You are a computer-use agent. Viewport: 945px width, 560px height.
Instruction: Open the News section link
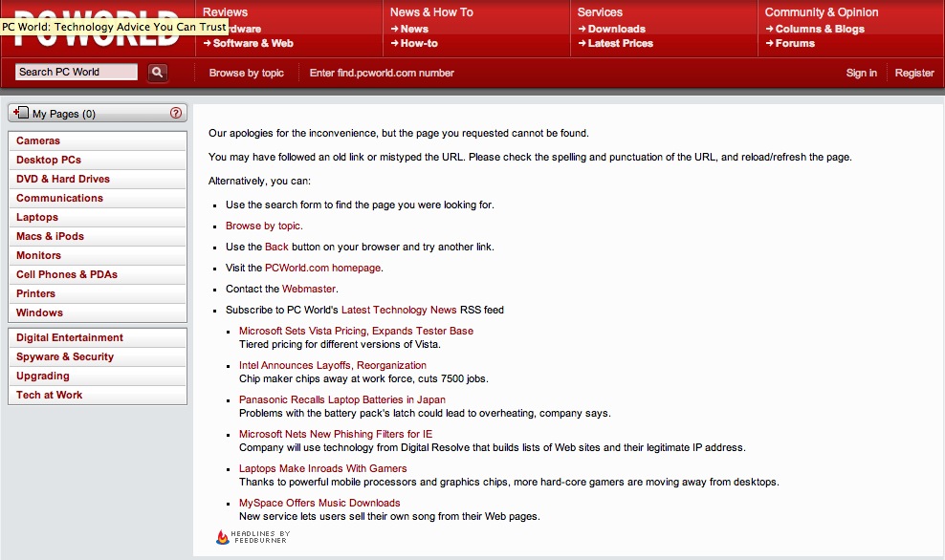click(409, 29)
